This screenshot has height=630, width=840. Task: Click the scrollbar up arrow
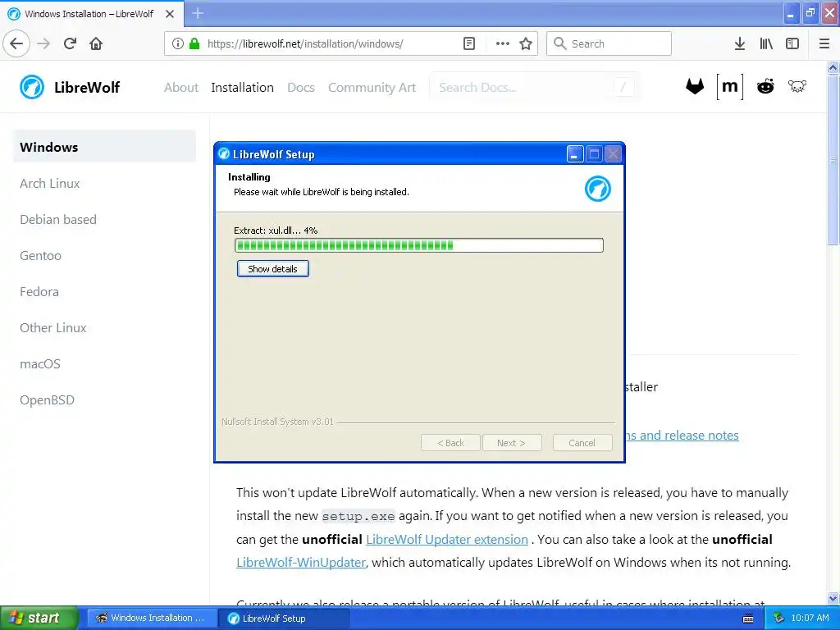[x=833, y=67]
